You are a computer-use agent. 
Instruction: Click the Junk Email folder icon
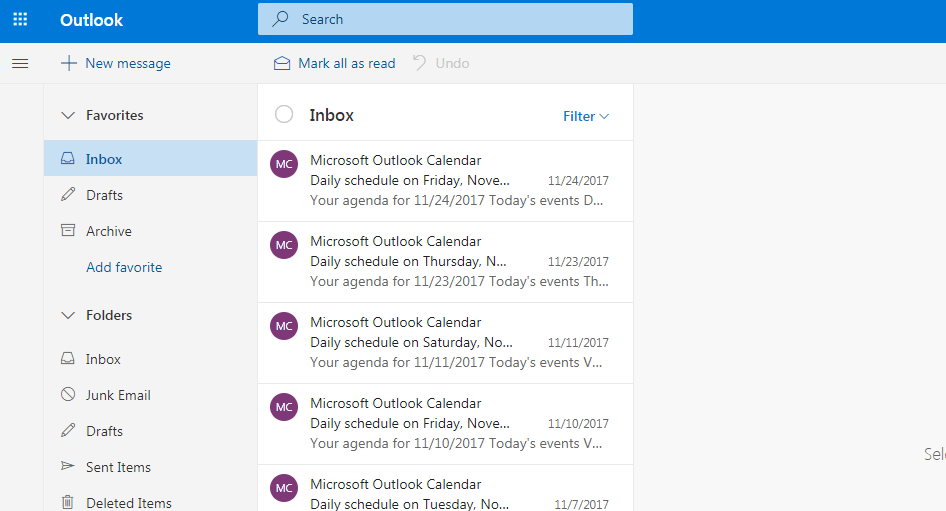click(x=68, y=395)
